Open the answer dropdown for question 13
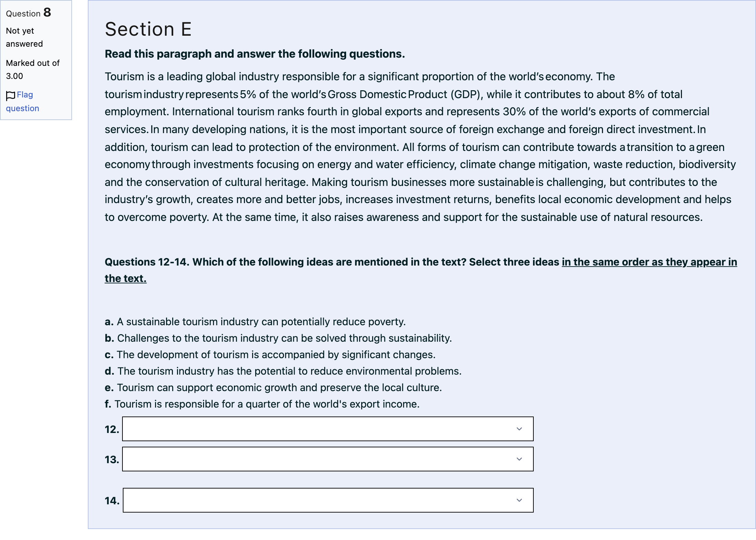 pos(328,459)
